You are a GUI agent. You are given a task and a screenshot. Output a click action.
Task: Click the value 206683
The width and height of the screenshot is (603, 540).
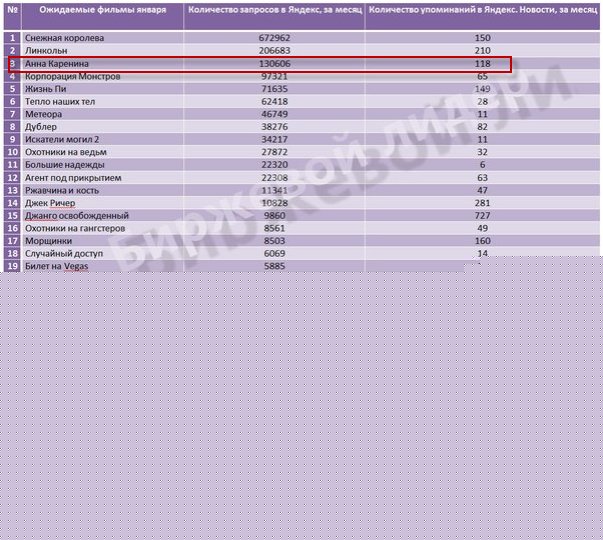[x=274, y=50]
